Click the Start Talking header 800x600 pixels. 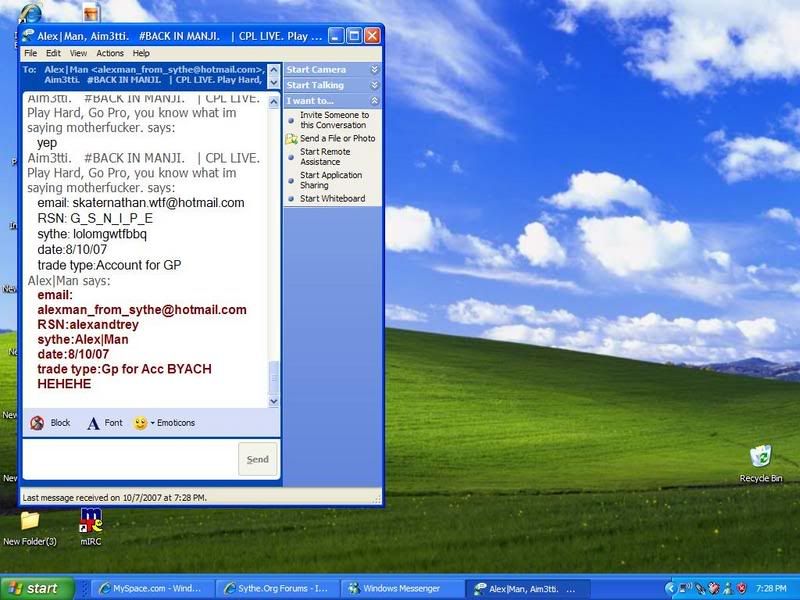315,85
